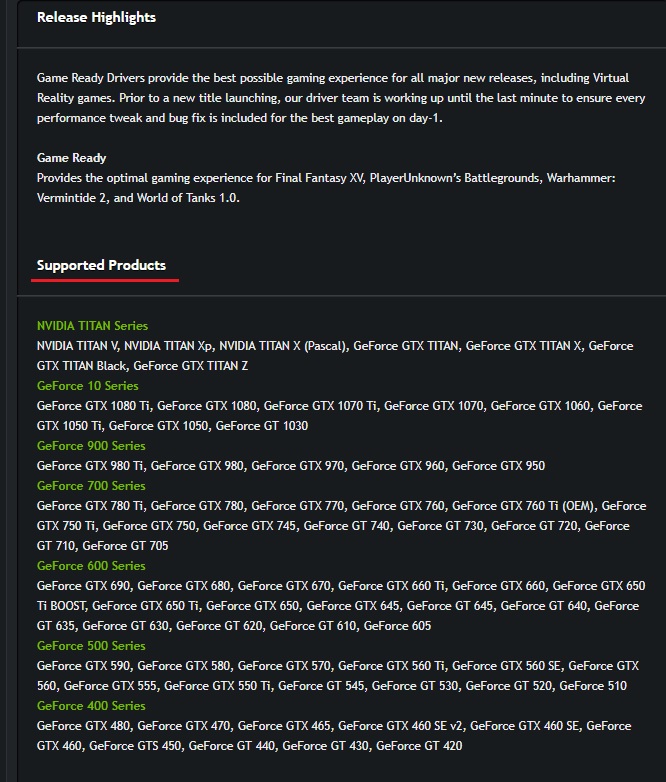
Task: Click the GeForce GT 1030 entry
Action: tap(262, 426)
